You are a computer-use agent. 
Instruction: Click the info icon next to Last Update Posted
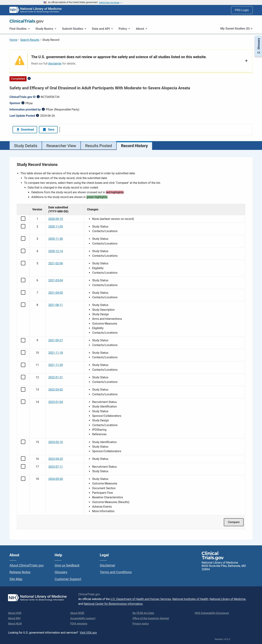pyautogui.click(x=37, y=115)
